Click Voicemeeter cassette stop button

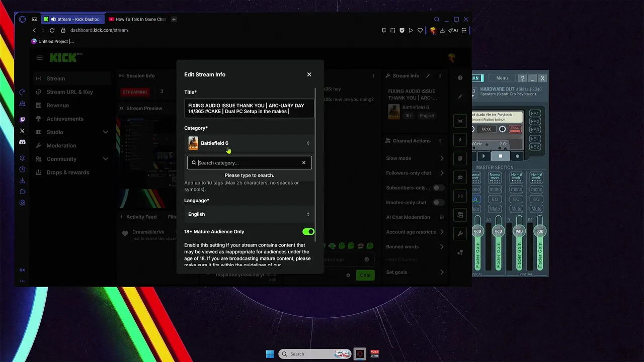500,156
